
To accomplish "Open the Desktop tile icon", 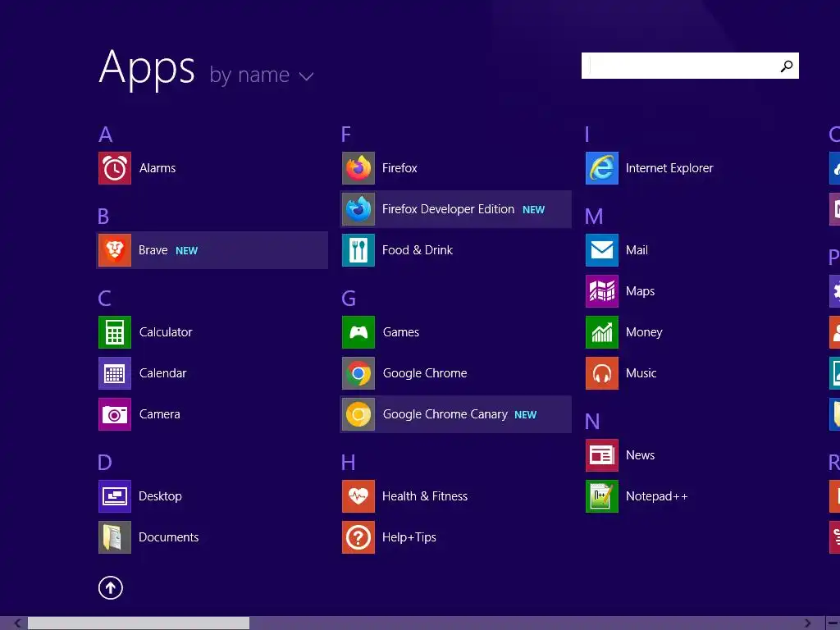I will [x=115, y=496].
